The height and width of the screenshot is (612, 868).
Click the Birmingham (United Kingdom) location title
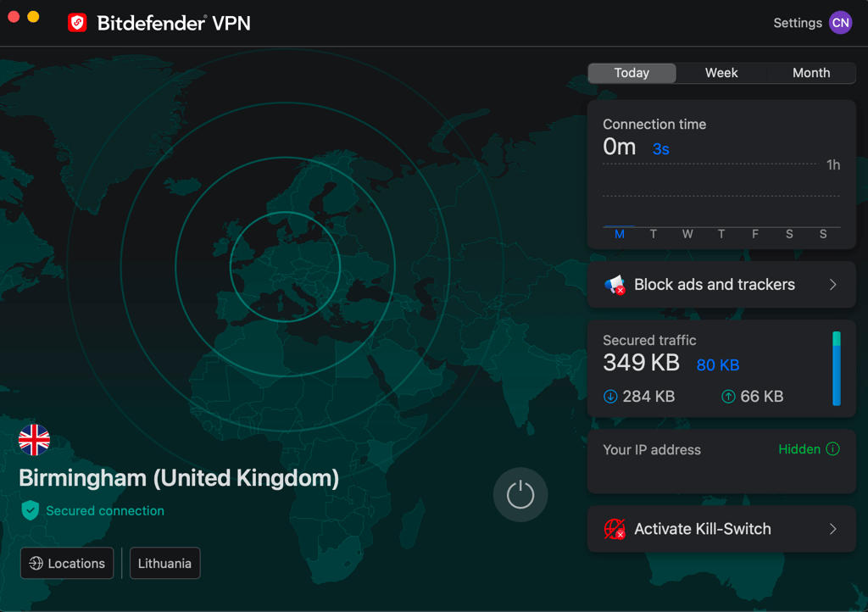coord(179,478)
